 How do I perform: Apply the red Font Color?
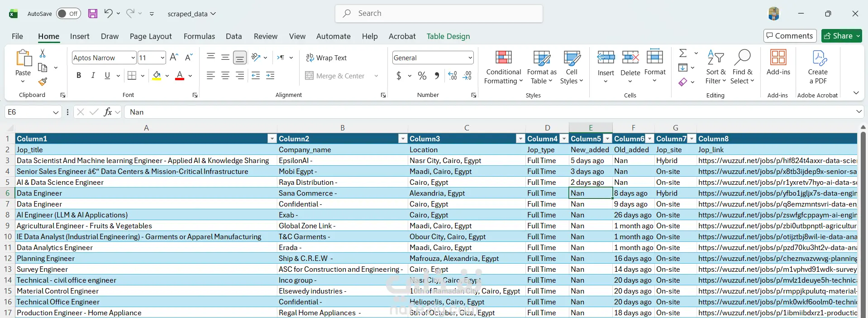point(180,76)
